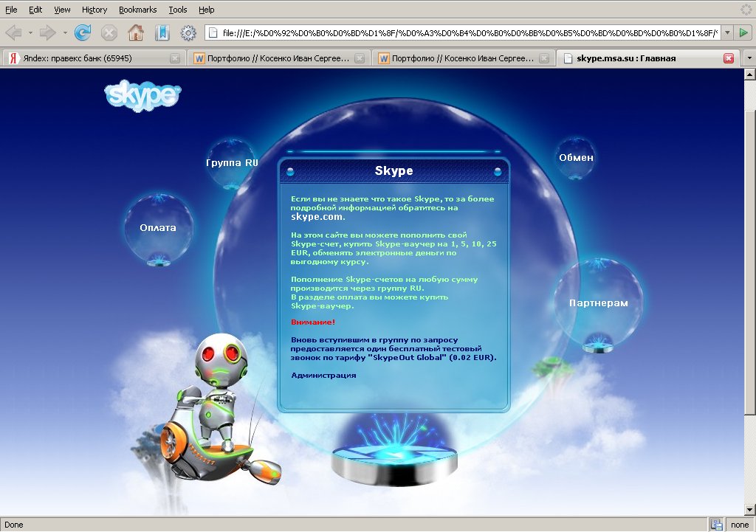This screenshot has width=756, height=532.
Task: Click the Skype logo on the page
Action: click(142, 96)
